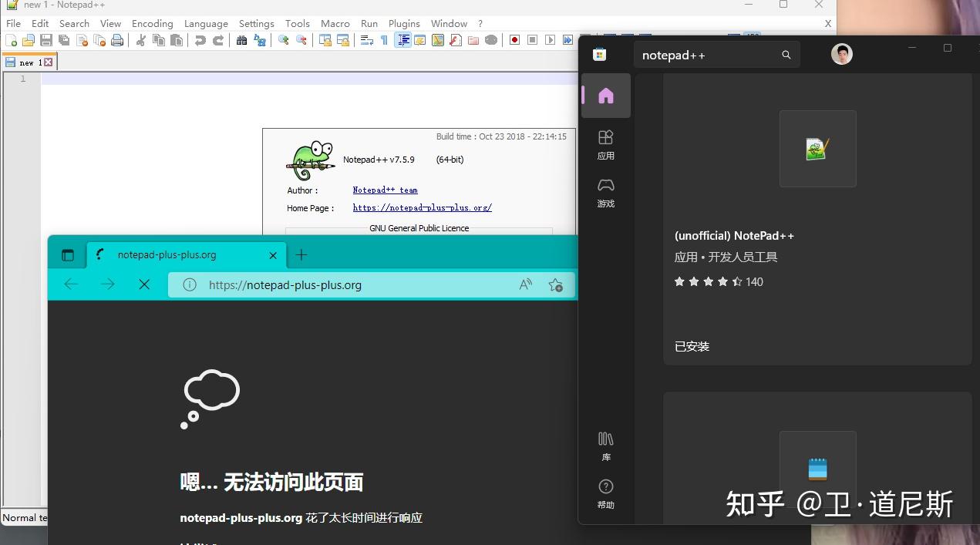The image size is (980, 545).
Task: Click the Microsoft Store logo icon
Action: pos(599,54)
